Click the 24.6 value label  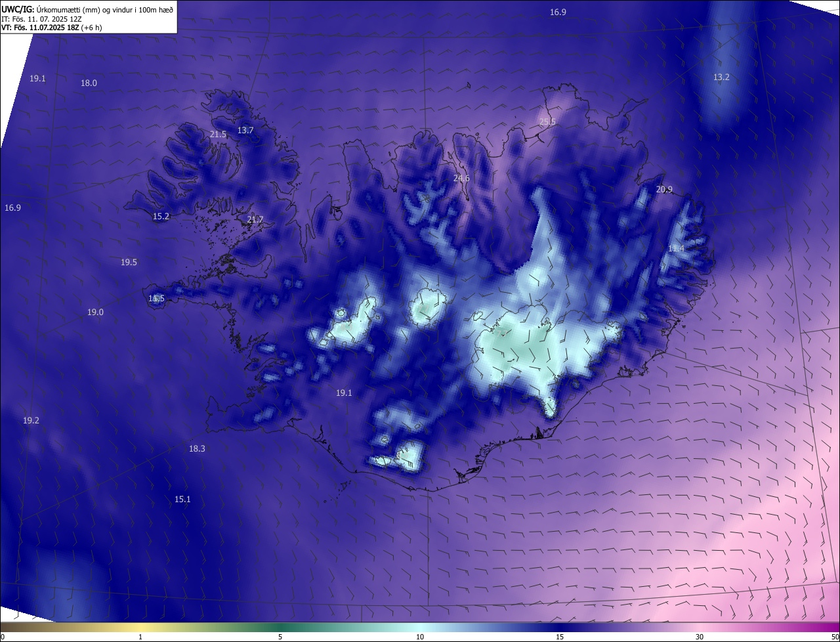coord(461,179)
